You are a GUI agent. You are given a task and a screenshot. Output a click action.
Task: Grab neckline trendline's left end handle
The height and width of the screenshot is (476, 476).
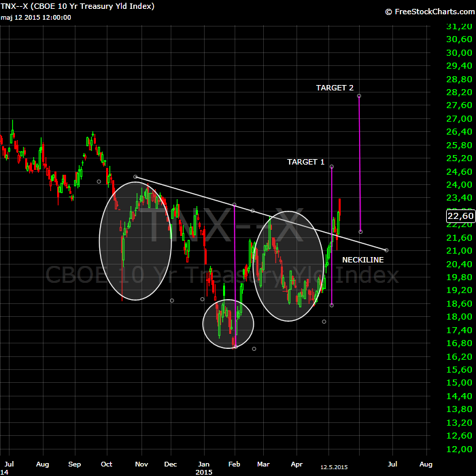[x=136, y=177]
